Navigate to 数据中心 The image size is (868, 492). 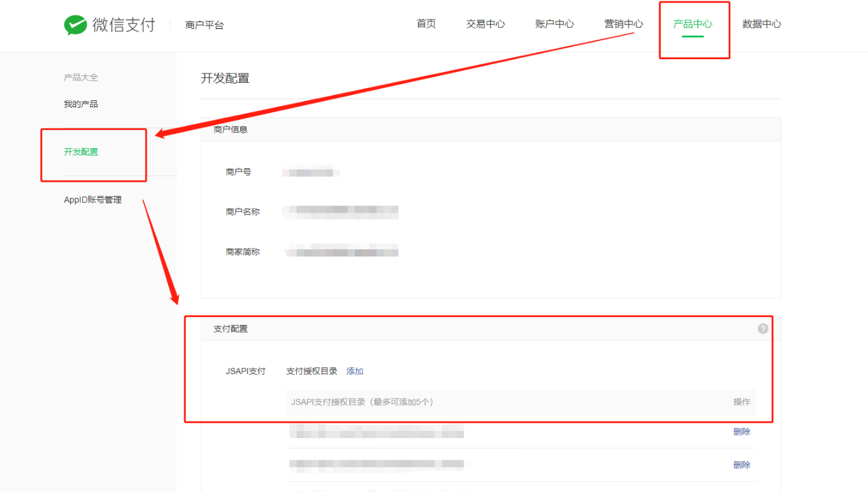761,24
